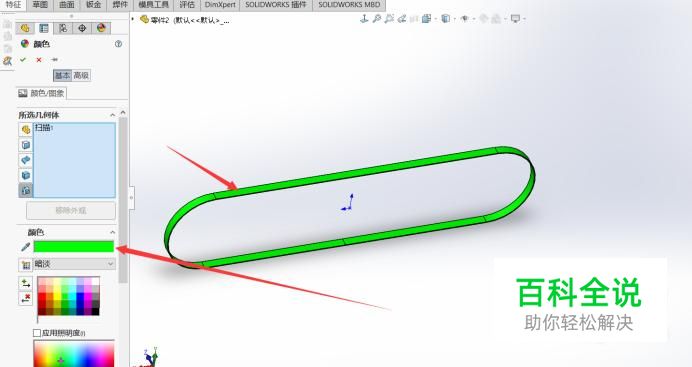The image size is (692, 367).
Task: Open the 草图 ribbon tab
Action: click(x=40, y=5)
